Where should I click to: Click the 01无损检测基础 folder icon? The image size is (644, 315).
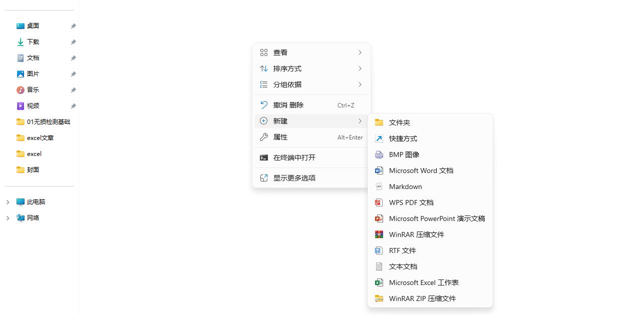[x=21, y=122]
